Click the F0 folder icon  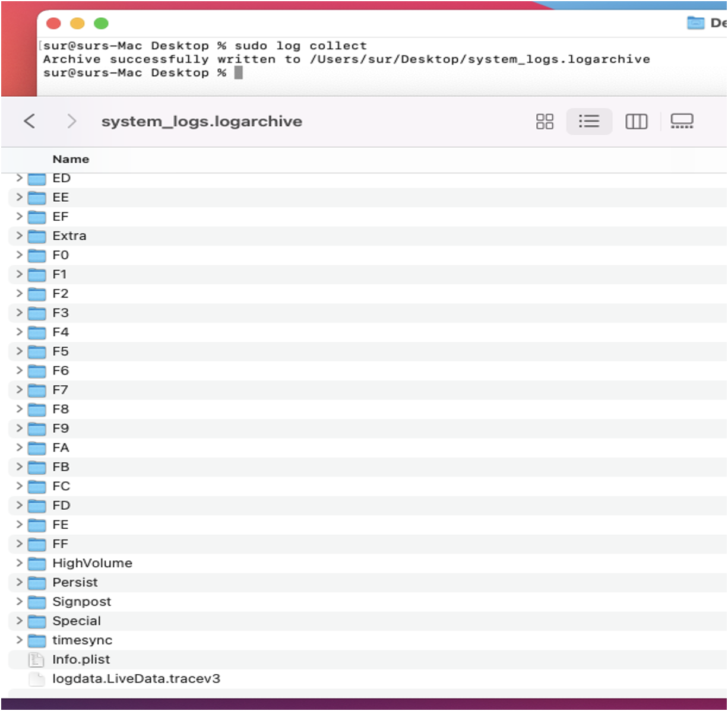[x=37, y=255]
